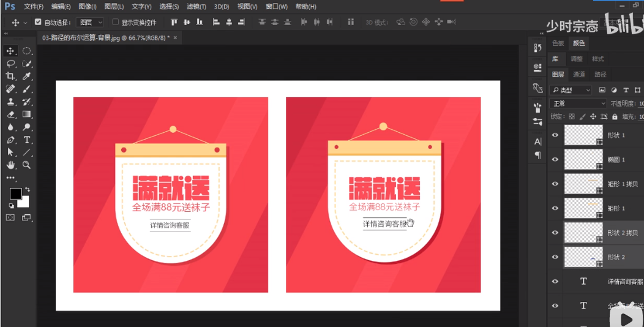Image resolution: width=644 pixels, height=327 pixels.
Task: Open the Edit Toolbar three-dots button
Action: tap(10, 178)
